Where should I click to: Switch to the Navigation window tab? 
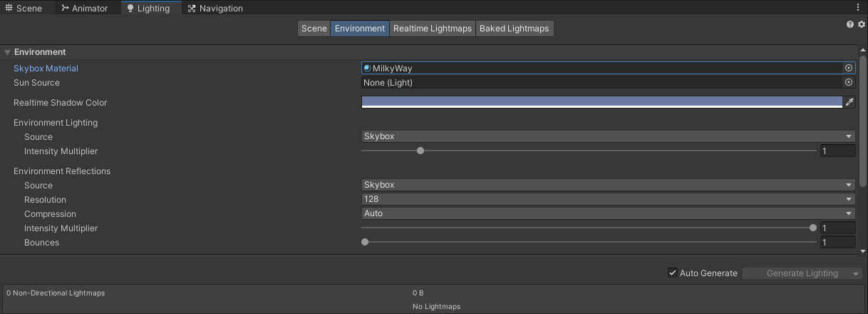(215, 9)
